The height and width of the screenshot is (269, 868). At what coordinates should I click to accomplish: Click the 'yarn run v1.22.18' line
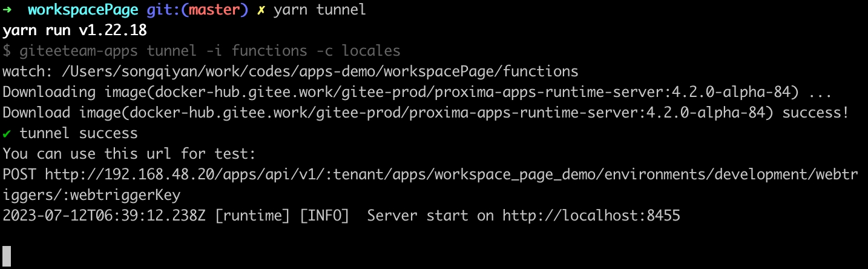(x=74, y=30)
